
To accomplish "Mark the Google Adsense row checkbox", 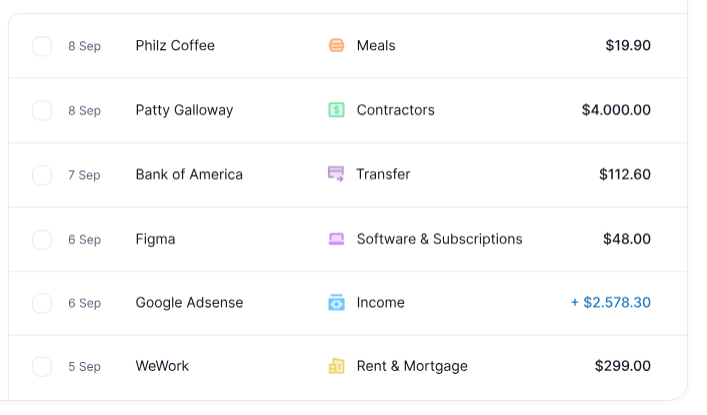I will [42, 303].
